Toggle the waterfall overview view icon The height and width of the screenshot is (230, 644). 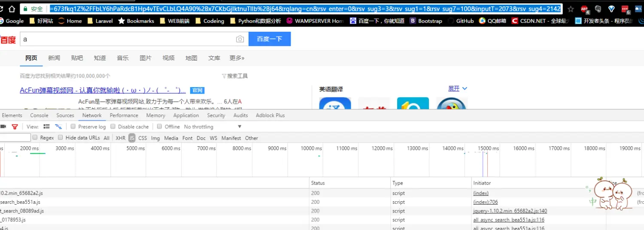point(58,127)
